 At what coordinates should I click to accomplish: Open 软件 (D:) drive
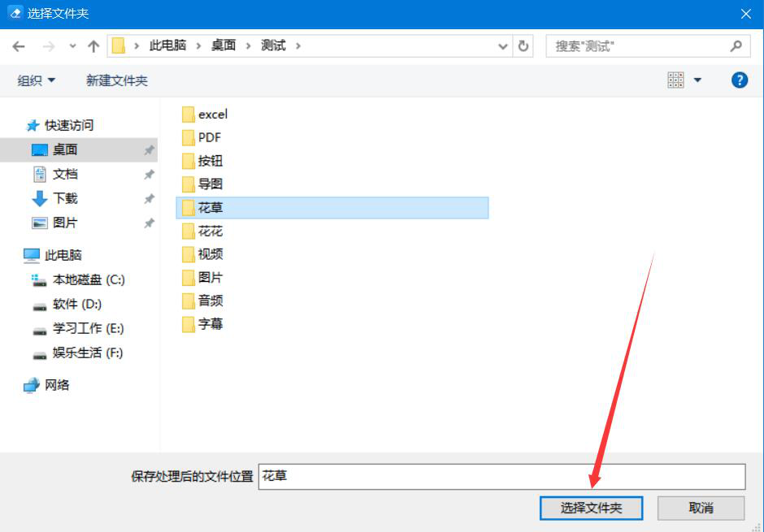[67, 305]
